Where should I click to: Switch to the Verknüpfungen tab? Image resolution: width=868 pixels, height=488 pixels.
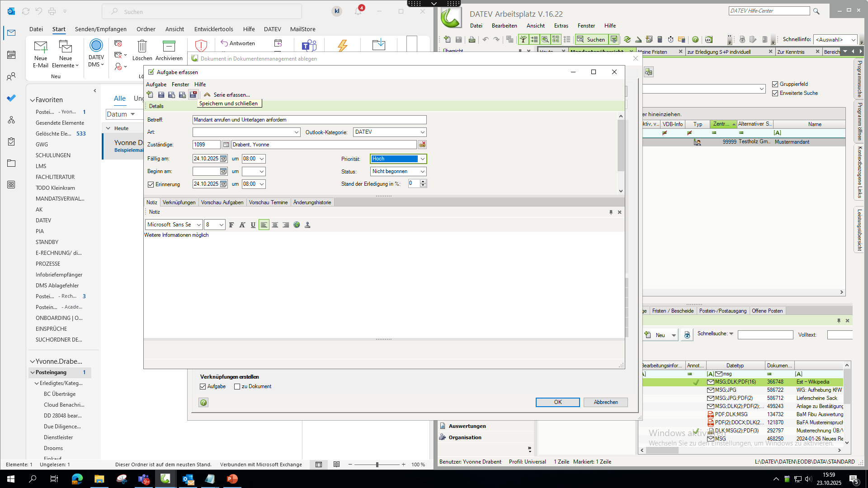pos(179,202)
